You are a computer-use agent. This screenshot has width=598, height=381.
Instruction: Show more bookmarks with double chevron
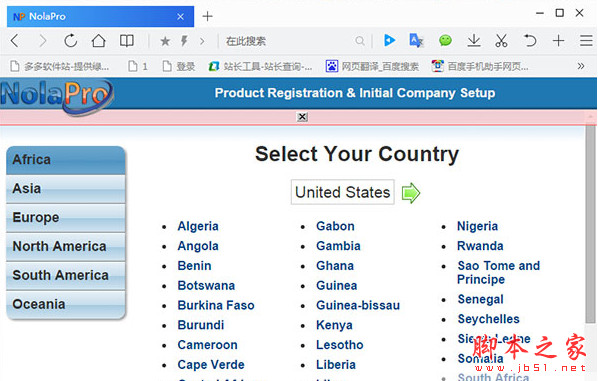[580, 66]
